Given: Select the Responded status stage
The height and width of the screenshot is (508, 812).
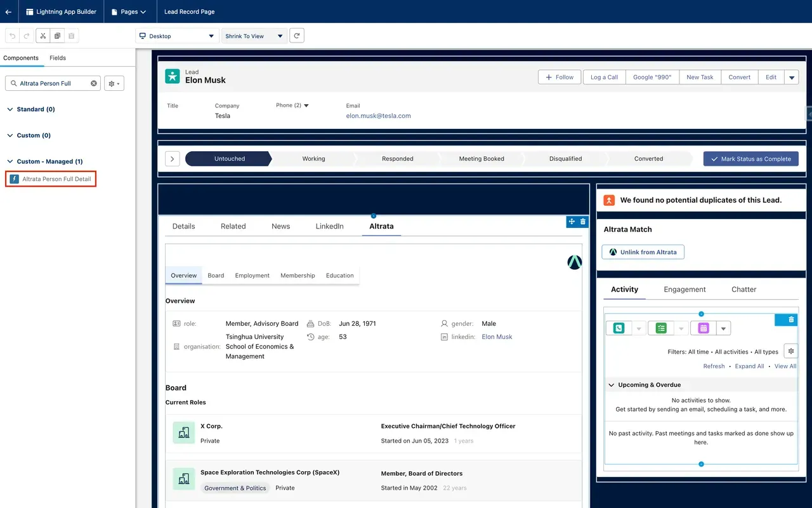Looking at the screenshot, I should 398,159.
